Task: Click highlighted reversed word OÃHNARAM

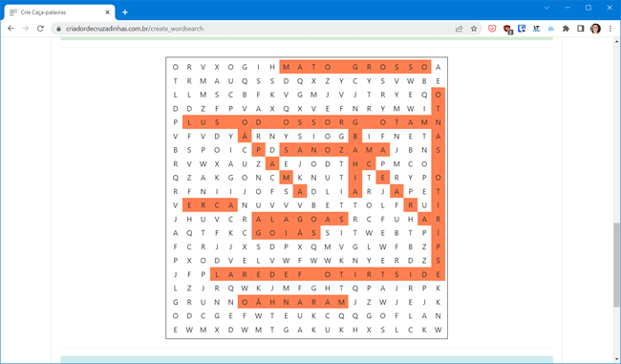Action: pyautogui.click(x=293, y=302)
